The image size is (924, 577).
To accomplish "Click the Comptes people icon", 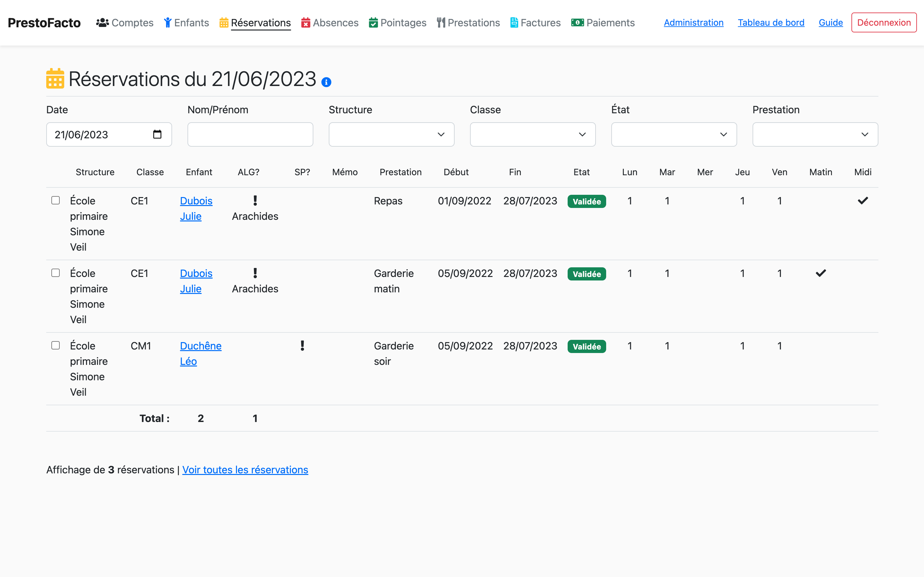I will pyautogui.click(x=102, y=22).
